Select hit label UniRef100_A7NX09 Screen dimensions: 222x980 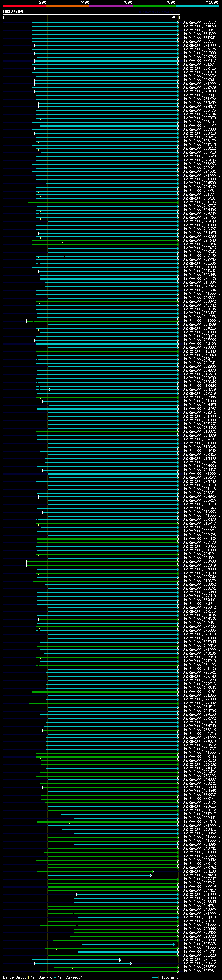click(x=199, y=91)
